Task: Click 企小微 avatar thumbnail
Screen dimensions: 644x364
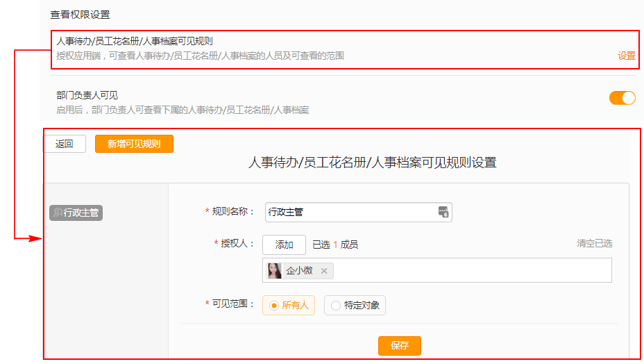Action: pyautogui.click(x=274, y=271)
